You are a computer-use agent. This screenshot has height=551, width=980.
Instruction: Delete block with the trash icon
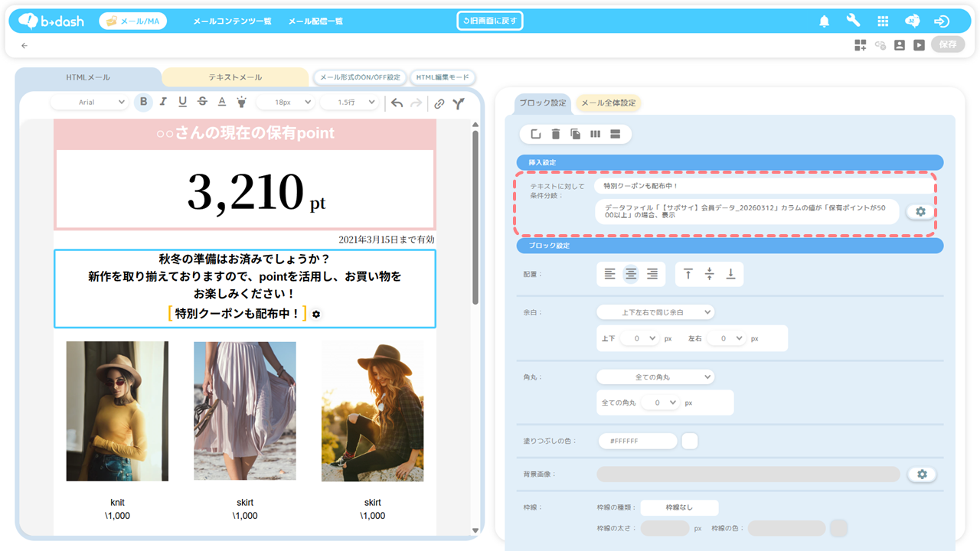click(556, 135)
